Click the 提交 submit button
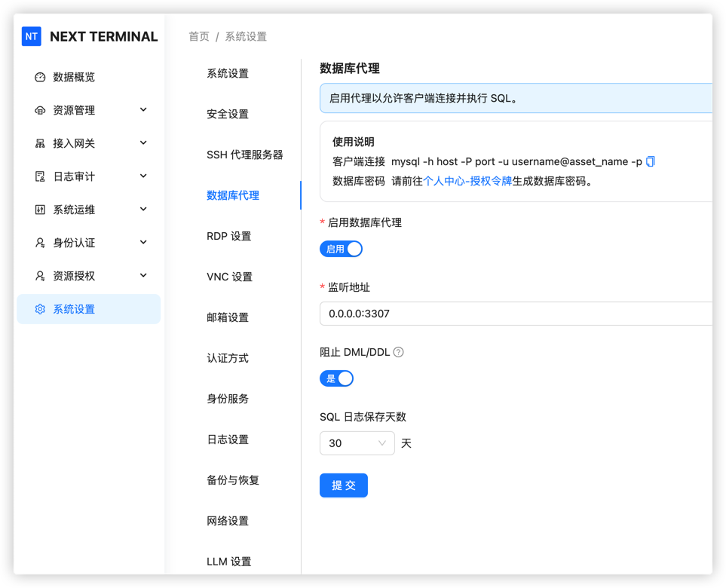This screenshot has width=726, height=588. [344, 485]
